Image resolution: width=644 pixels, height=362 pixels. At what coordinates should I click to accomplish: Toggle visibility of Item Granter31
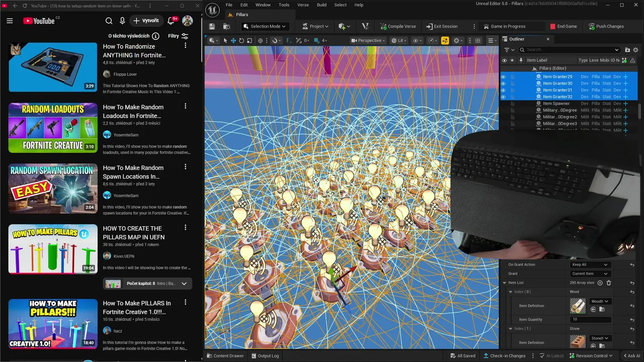(503, 90)
